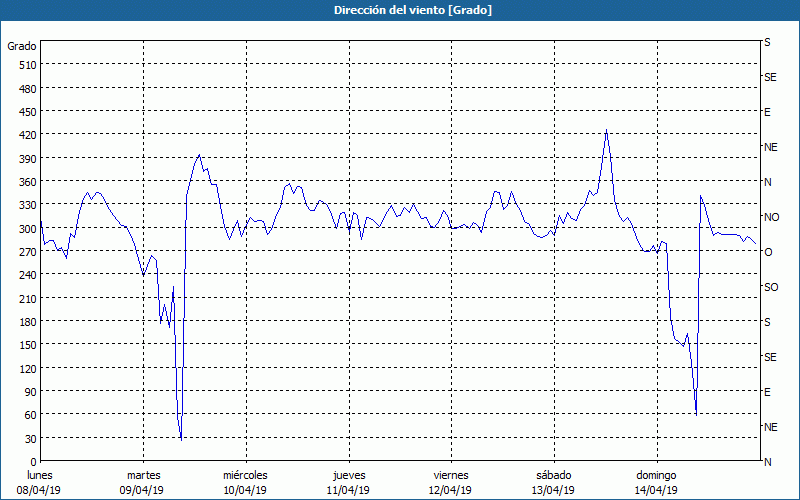This screenshot has width=800, height=500.
Task: Select the 'martes' day label
Action: tap(143, 475)
